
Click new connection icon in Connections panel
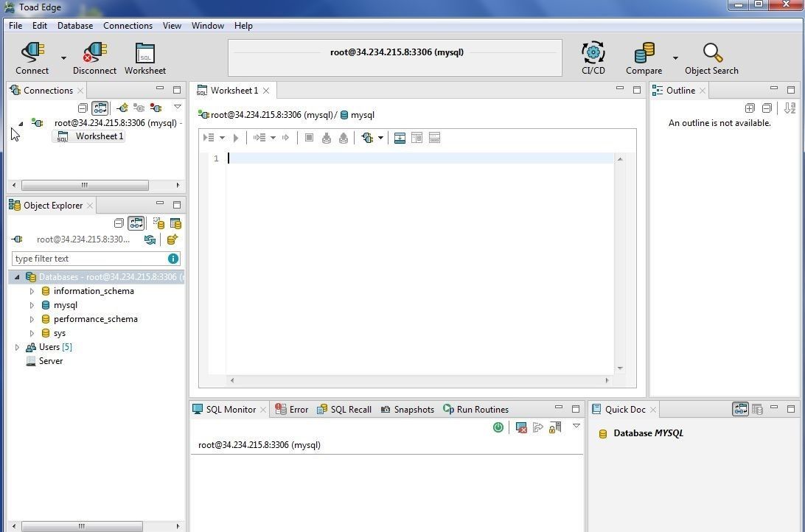[x=122, y=108]
